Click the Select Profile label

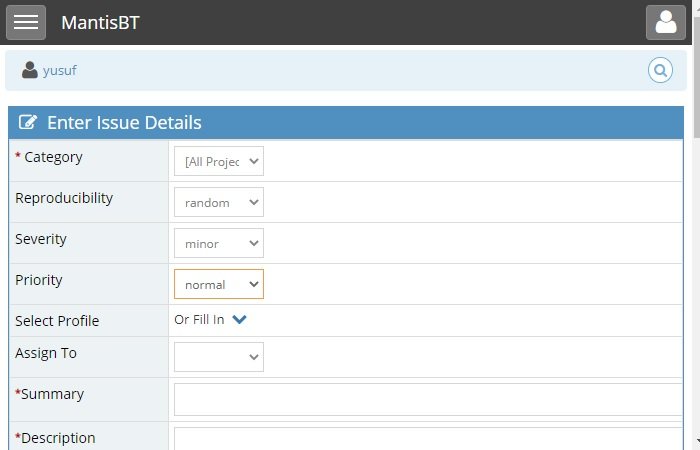[x=57, y=321]
